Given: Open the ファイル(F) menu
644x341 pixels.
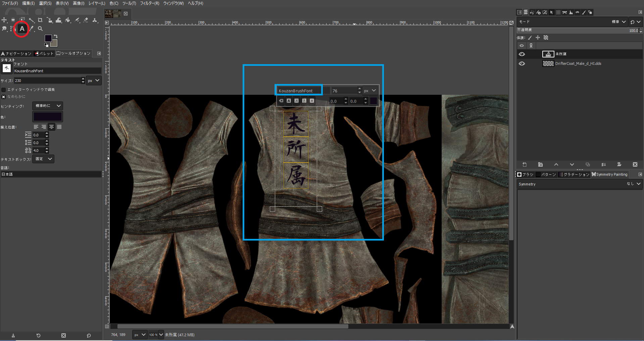Looking at the screenshot, I should click(x=10, y=3).
